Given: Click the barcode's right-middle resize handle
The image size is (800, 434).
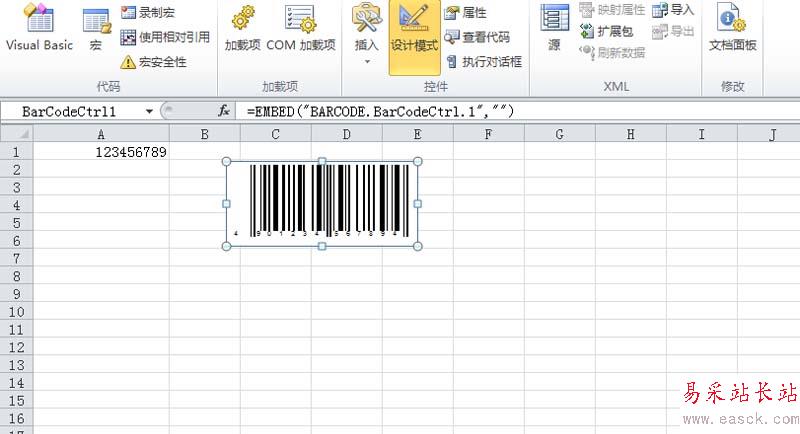Looking at the screenshot, I should [417, 204].
